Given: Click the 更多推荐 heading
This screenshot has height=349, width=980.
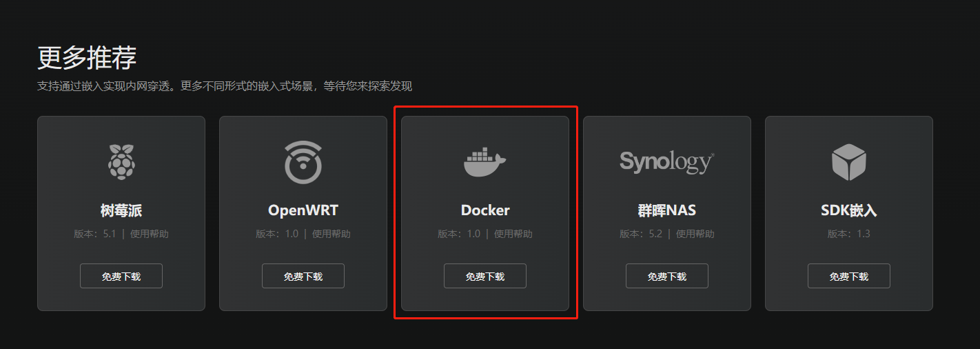Looking at the screenshot, I should [87, 58].
